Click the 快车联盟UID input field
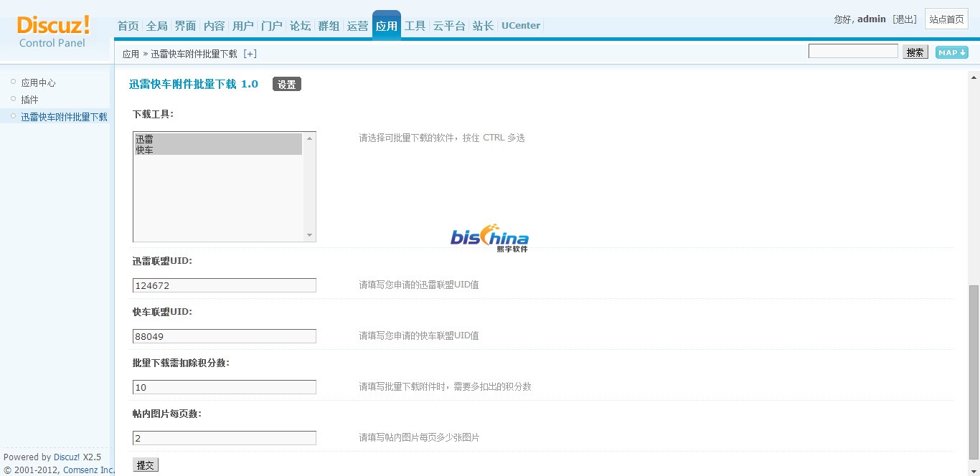The width and height of the screenshot is (980, 476). point(225,336)
